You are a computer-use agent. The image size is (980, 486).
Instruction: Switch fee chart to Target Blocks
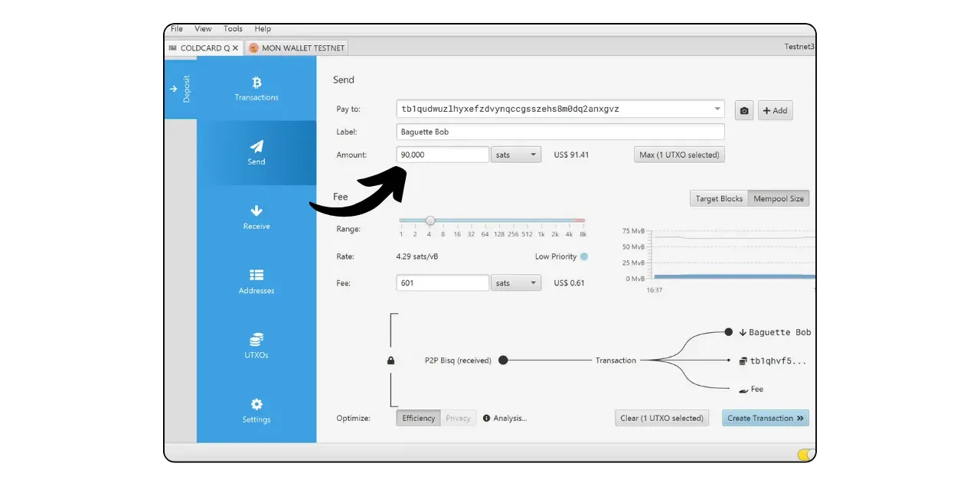(718, 198)
